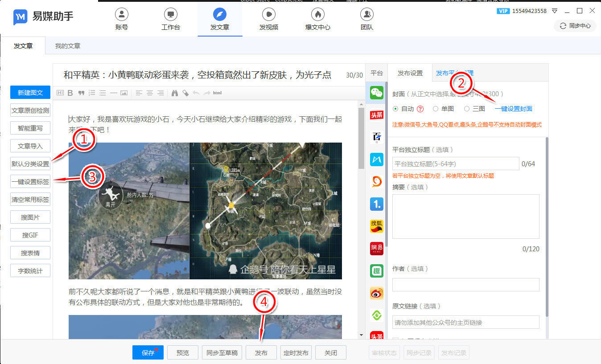Insert a blockquote via quote icon
The width and height of the screenshot is (601, 364).
point(81,93)
